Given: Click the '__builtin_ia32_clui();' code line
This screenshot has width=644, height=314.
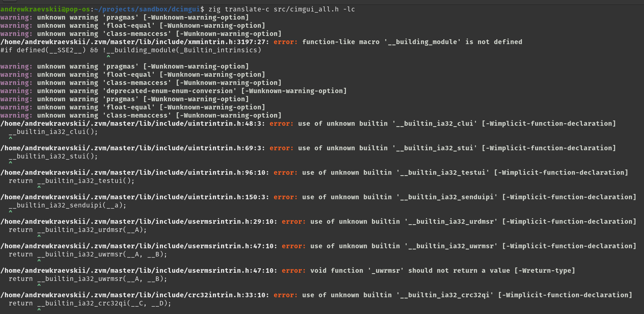Looking at the screenshot, I should pos(53,132).
